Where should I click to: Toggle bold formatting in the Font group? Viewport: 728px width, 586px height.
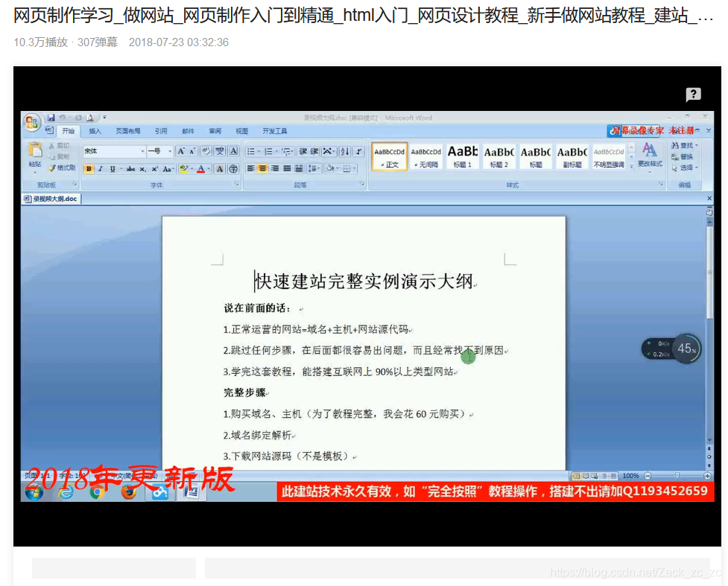89,169
